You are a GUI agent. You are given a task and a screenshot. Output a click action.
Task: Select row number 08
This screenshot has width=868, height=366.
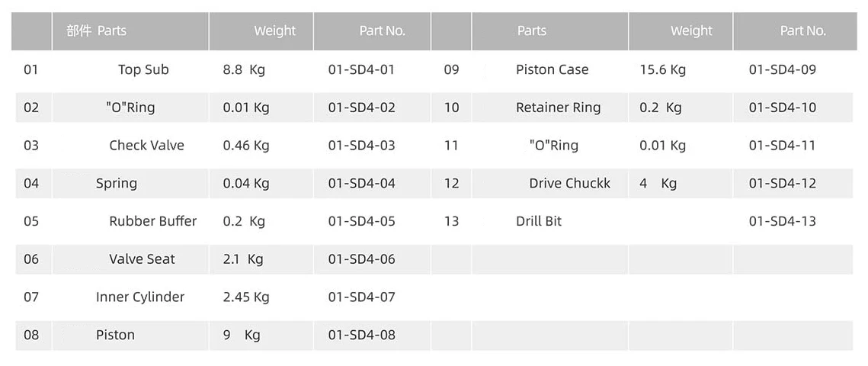pos(31,335)
